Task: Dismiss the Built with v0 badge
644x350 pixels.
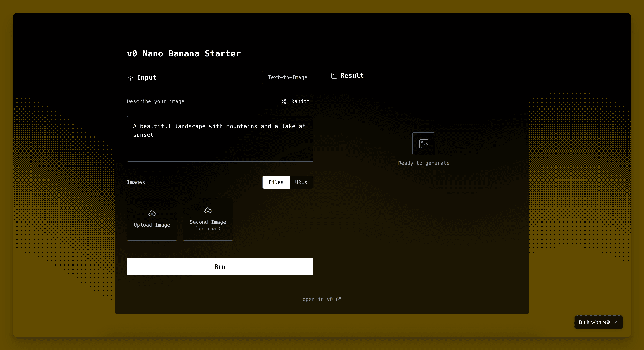Action: 616,322
